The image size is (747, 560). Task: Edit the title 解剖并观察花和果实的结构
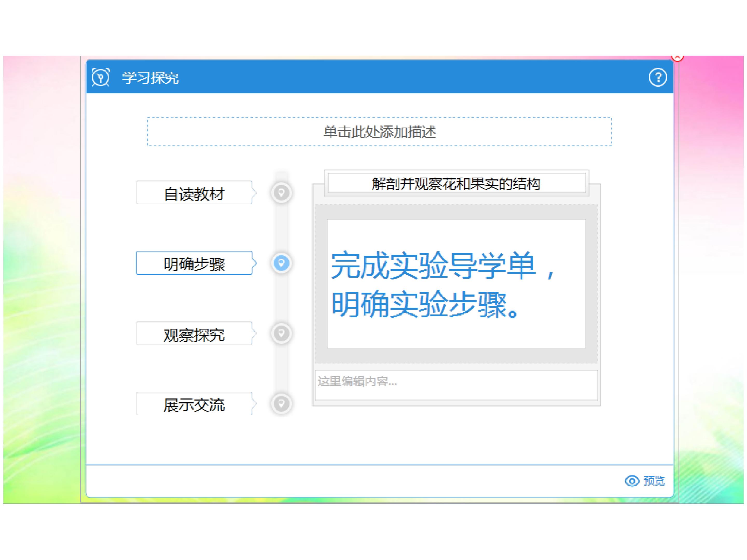[456, 183]
